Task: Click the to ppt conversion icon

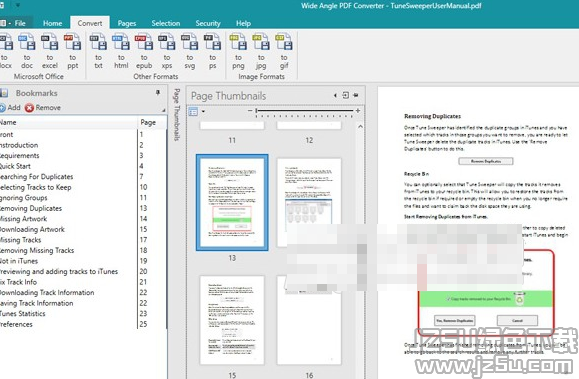Action: (x=73, y=51)
